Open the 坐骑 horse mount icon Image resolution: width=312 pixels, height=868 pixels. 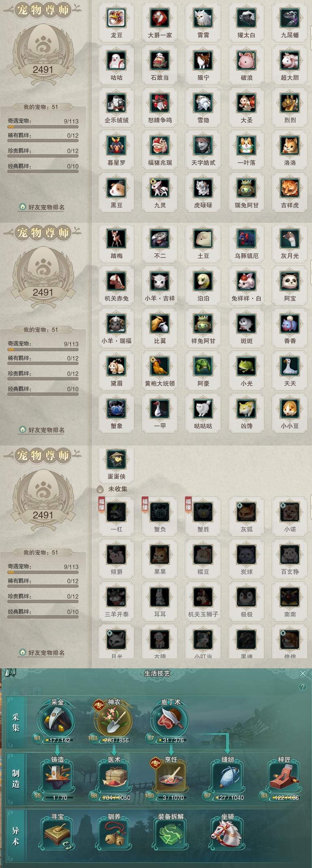click(x=227, y=835)
